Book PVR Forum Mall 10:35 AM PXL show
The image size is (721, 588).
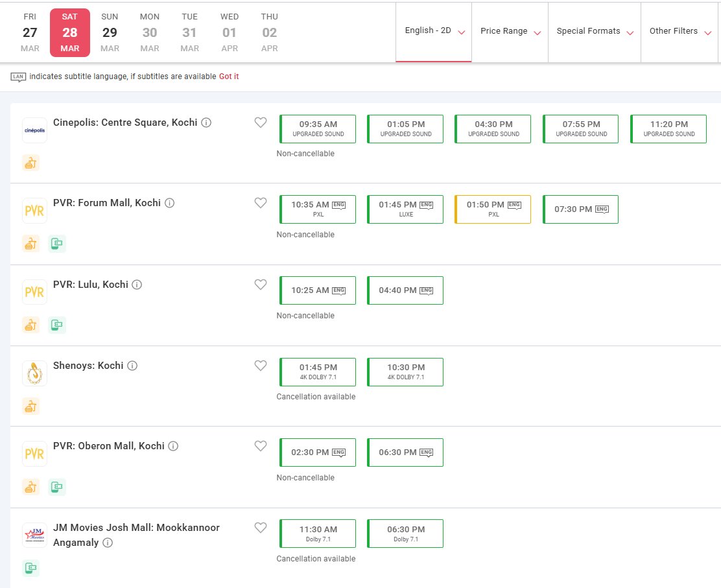[318, 209]
